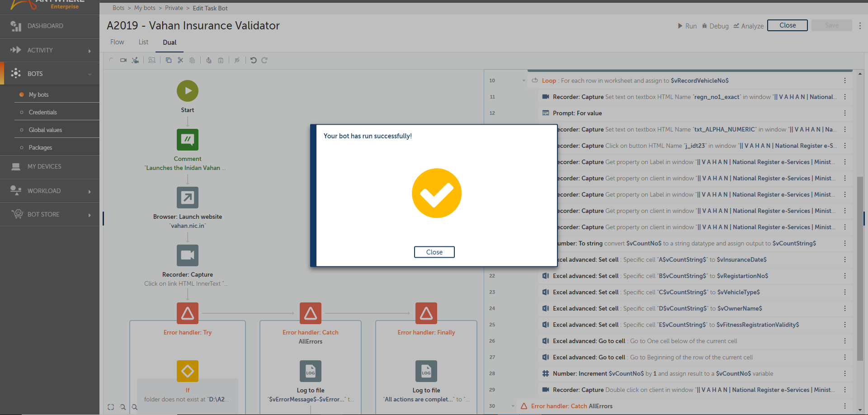Click the zoom in magnifier icon
Image resolution: width=868 pixels, height=415 pixels.
[x=134, y=407]
